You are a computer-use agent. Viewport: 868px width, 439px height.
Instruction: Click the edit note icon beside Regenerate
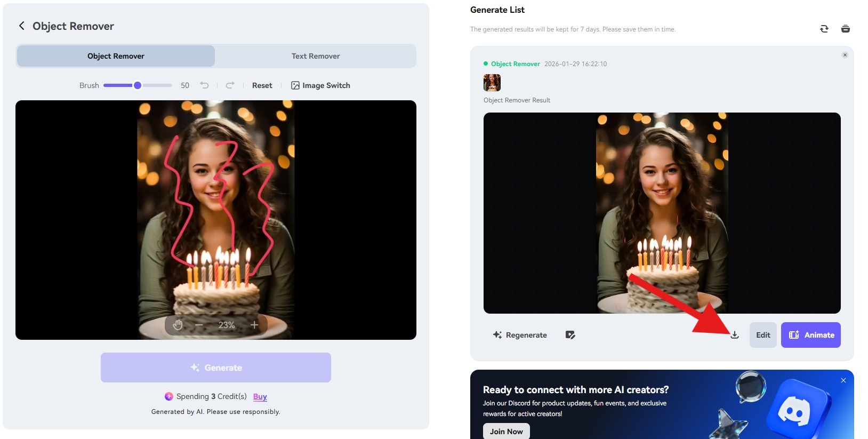(x=570, y=335)
